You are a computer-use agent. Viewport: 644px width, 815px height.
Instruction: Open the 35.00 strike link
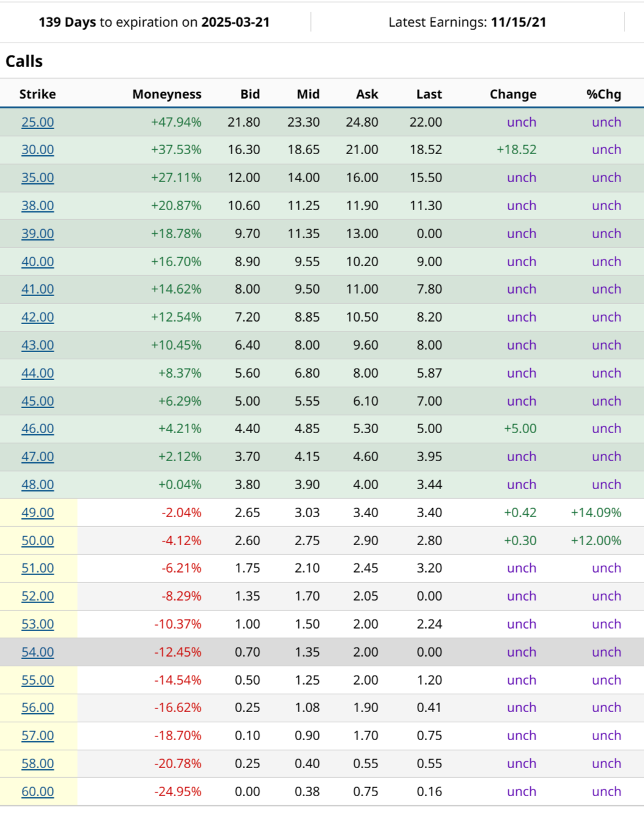click(x=38, y=178)
